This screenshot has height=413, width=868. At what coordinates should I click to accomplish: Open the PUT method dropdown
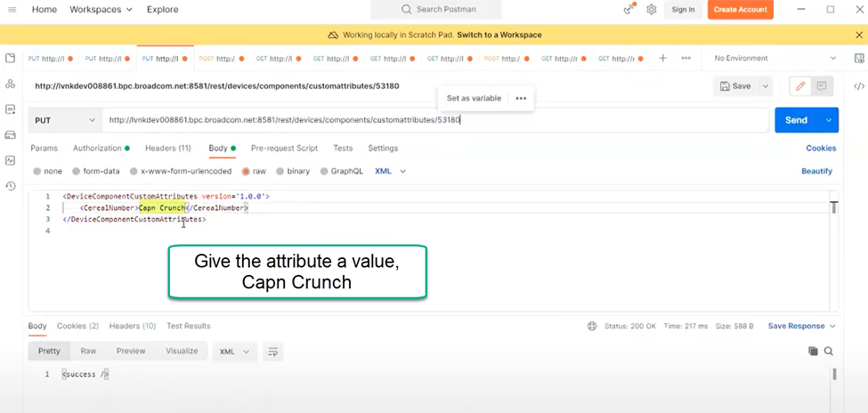[65, 120]
